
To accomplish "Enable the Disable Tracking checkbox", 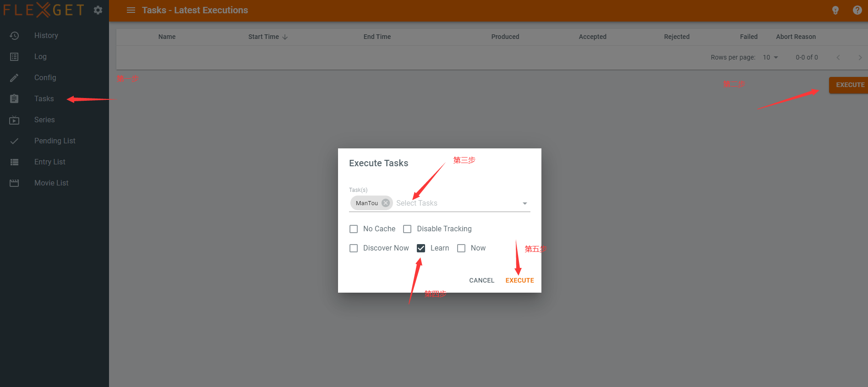I will (x=407, y=229).
